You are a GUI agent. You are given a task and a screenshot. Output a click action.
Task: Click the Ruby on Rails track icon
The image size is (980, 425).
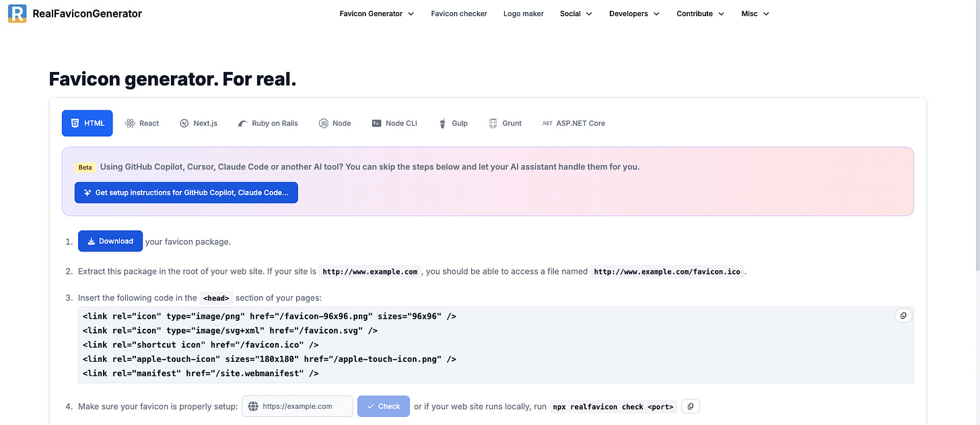coord(243,124)
